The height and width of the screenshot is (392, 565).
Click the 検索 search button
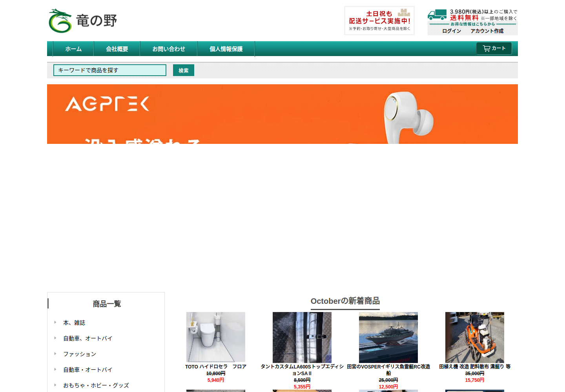(184, 70)
